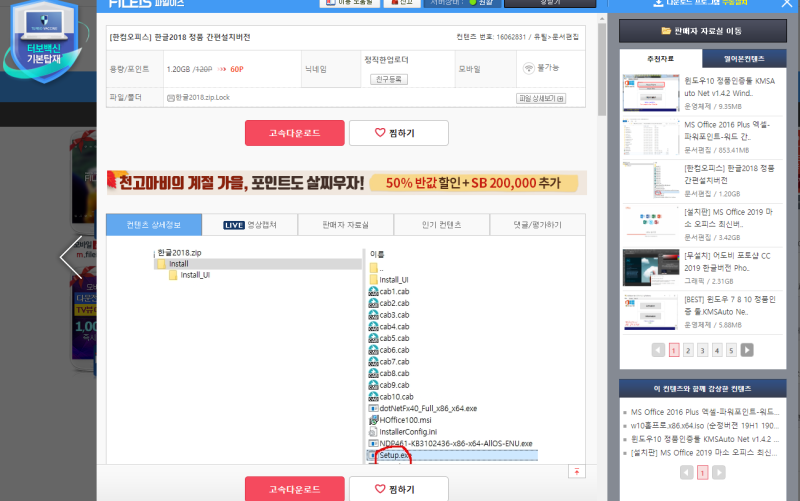The width and height of the screenshot is (800, 501).
Task: Go to page 2 of recommendations
Action: [x=688, y=350]
